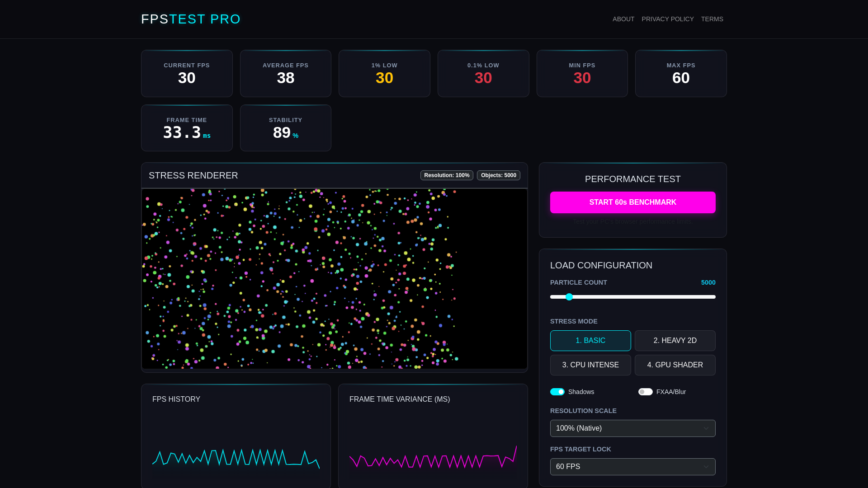Click the MAX FPS value 60
The width and height of the screenshot is (868, 488).
pyautogui.click(x=681, y=78)
